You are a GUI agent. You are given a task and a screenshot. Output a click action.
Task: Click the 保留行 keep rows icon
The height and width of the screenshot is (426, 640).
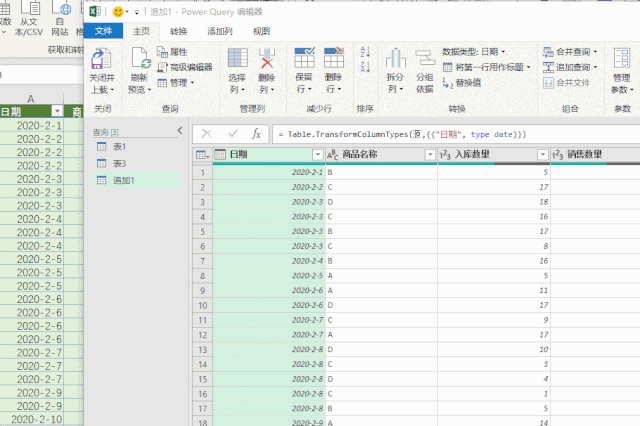click(304, 58)
